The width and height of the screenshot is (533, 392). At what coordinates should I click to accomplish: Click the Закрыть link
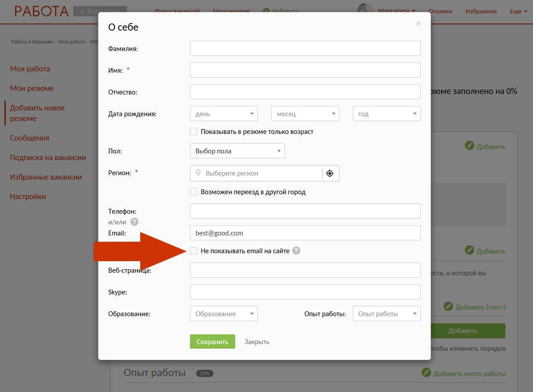click(257, 342)
